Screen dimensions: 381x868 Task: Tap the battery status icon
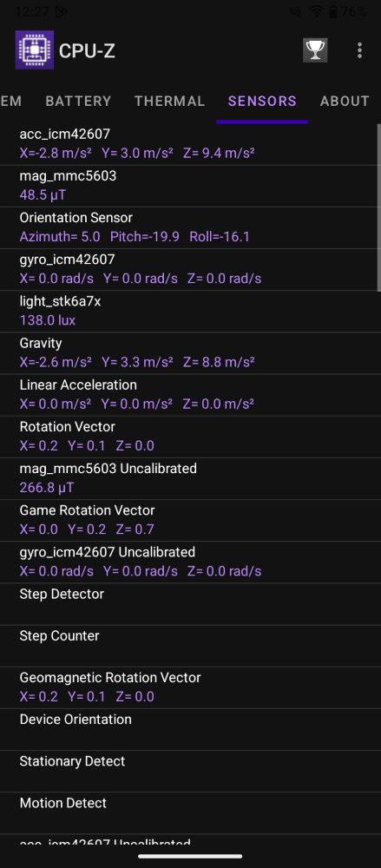click(x=333, y=11)
